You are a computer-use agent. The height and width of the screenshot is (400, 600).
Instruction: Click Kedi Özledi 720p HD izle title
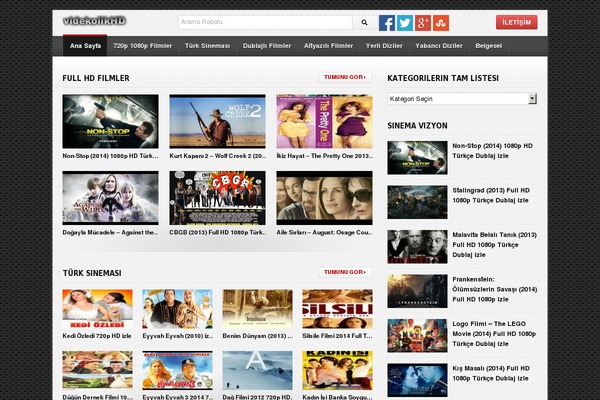point(97,336)
